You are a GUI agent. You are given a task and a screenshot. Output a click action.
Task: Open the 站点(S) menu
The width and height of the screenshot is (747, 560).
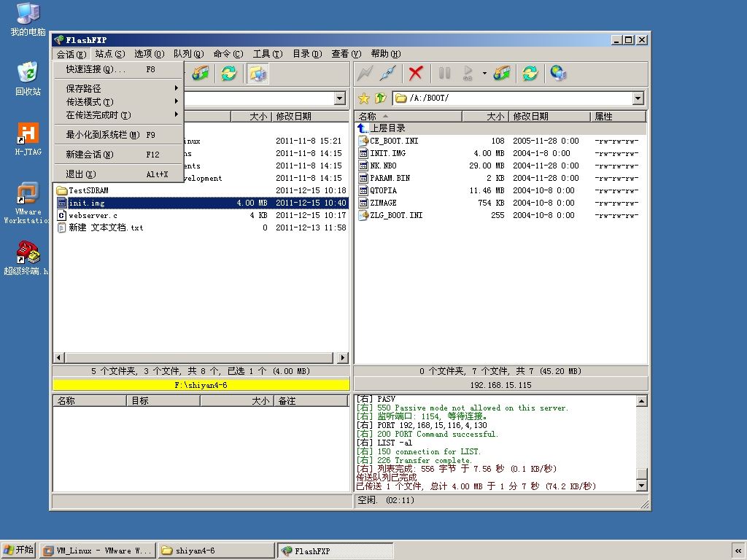109,54
